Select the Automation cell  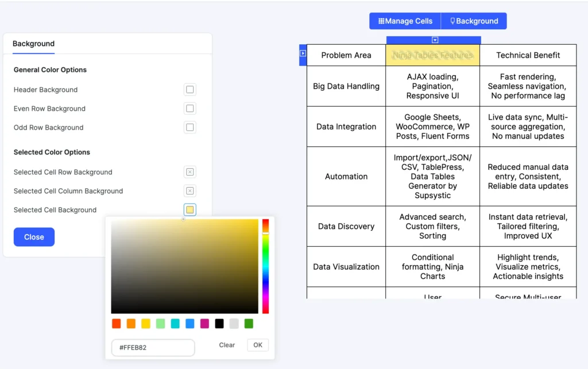coord(346,176)
